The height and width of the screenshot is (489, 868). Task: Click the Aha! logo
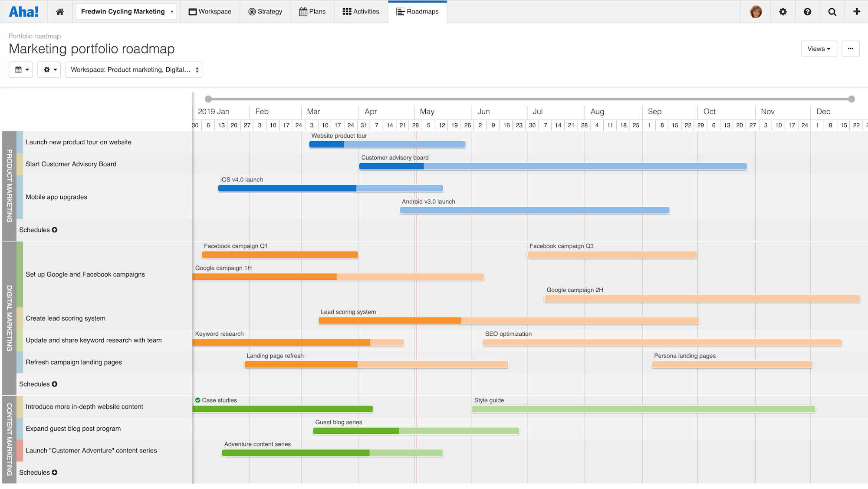tap(24, 11)
